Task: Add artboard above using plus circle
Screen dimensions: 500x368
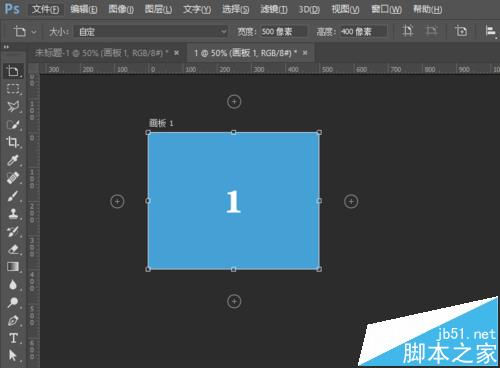Action: tap(234, 102)
